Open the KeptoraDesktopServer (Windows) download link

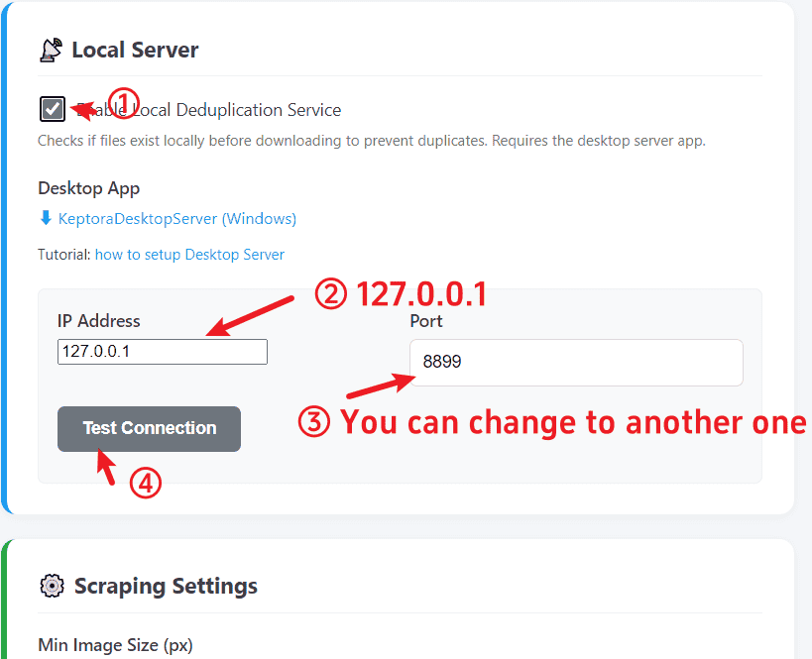click(x=176, y=218)
